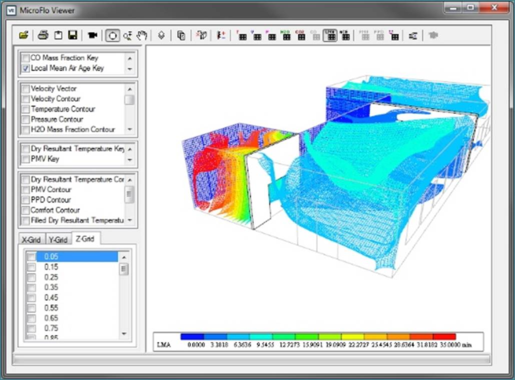Switch to the X-Grid tab
The width and height of the screenshot is (515, 380).
click(31, 239)
